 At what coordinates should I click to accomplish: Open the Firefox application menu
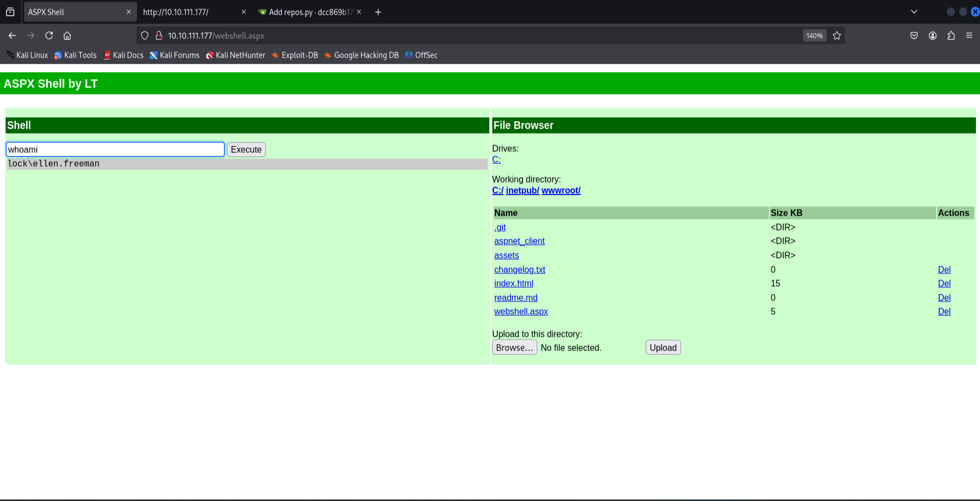(969, 36)
